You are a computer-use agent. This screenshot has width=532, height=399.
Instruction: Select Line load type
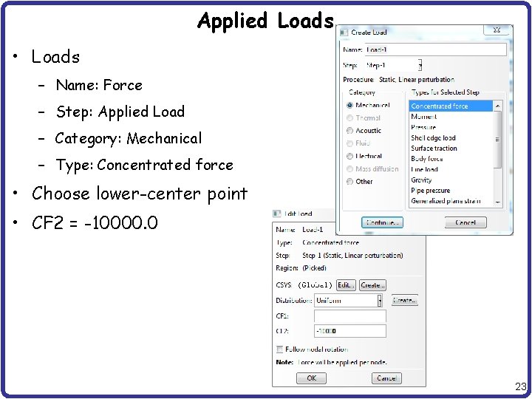pyautogui.click(x=451, y=169)
